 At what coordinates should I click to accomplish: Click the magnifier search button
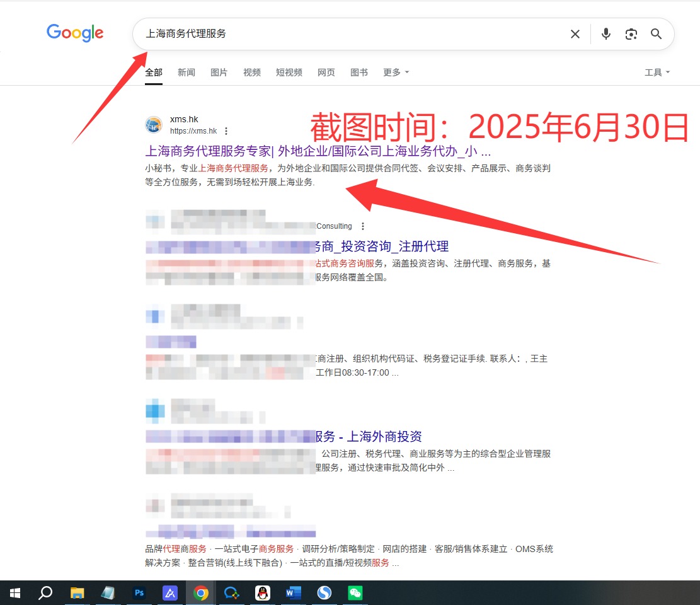point(656,34)
